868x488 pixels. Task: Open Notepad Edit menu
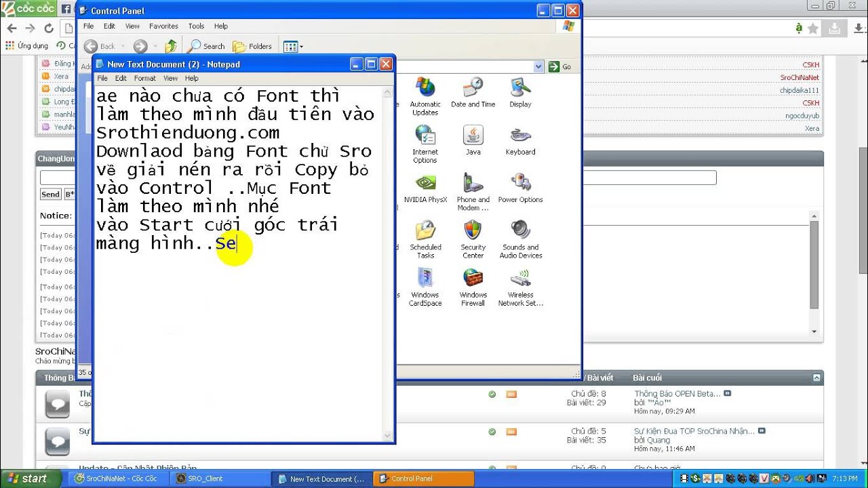coord(121,78)
